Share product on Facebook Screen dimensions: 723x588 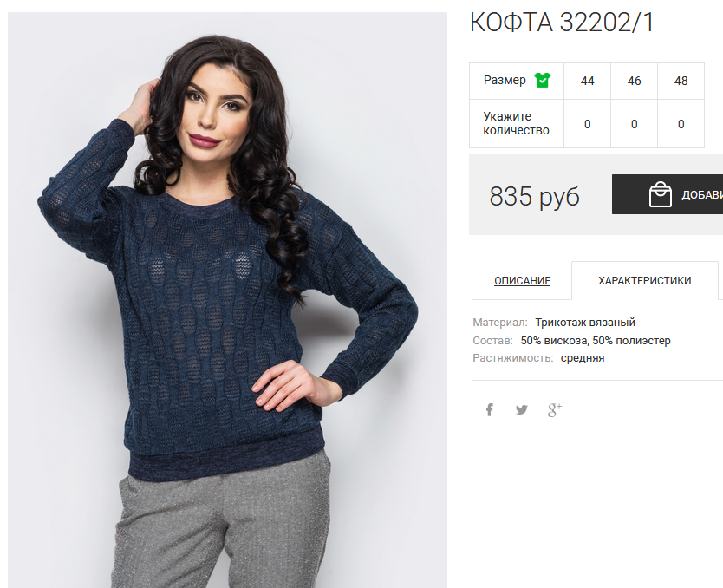490,409
